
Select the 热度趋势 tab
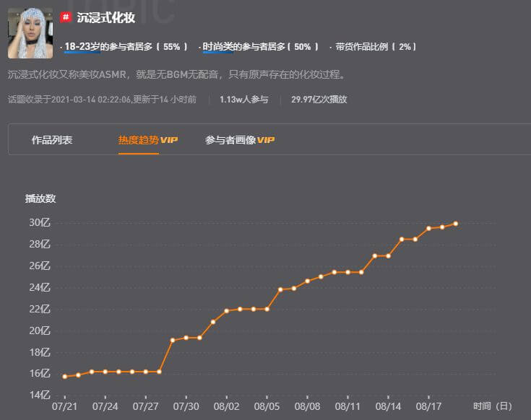pyautogui.click(x=138, y=140)
